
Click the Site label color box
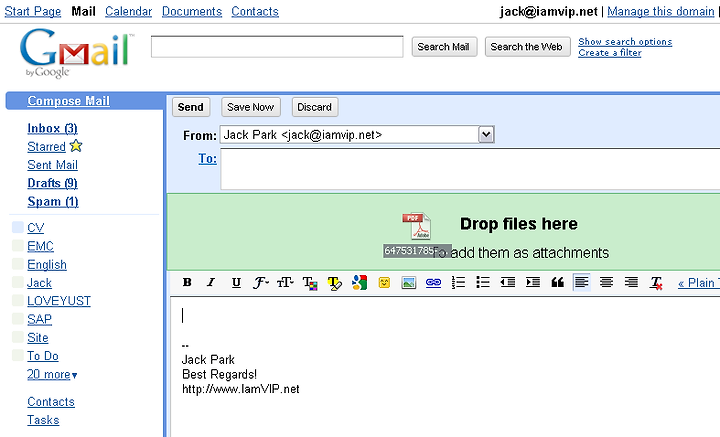18,337
